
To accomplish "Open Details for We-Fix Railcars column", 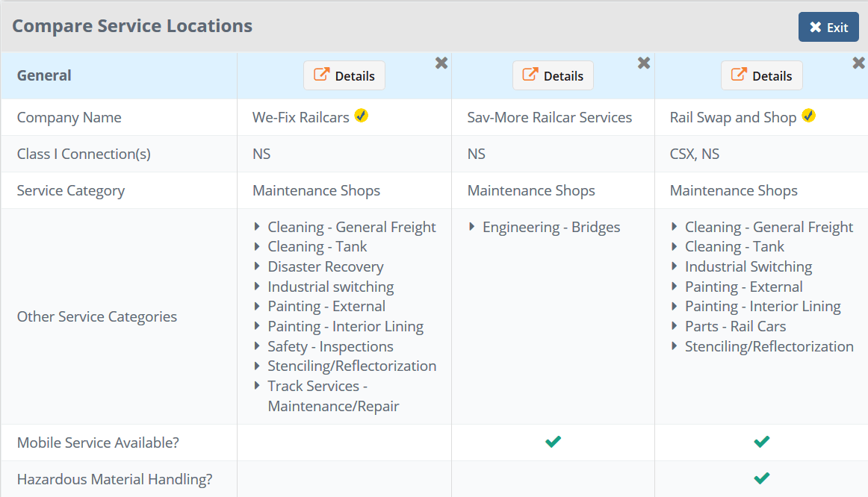I will click(344, 75).
